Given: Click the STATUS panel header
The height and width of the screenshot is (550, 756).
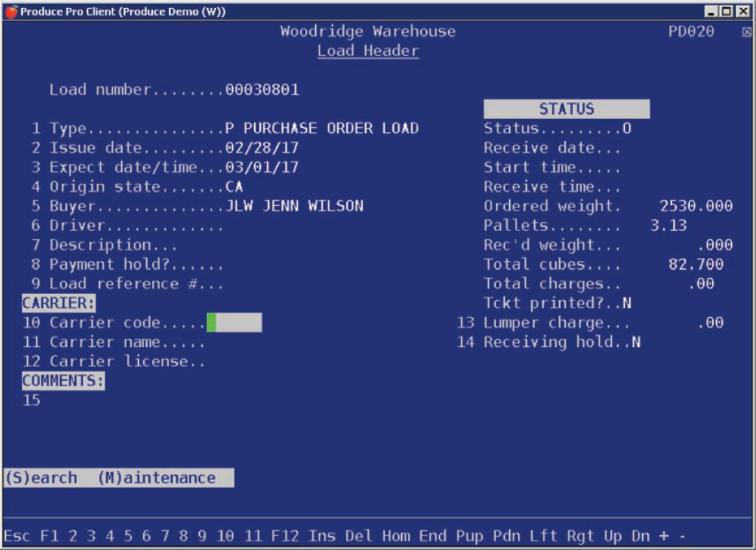Looking at the screenshot, I should coord(566,109).
